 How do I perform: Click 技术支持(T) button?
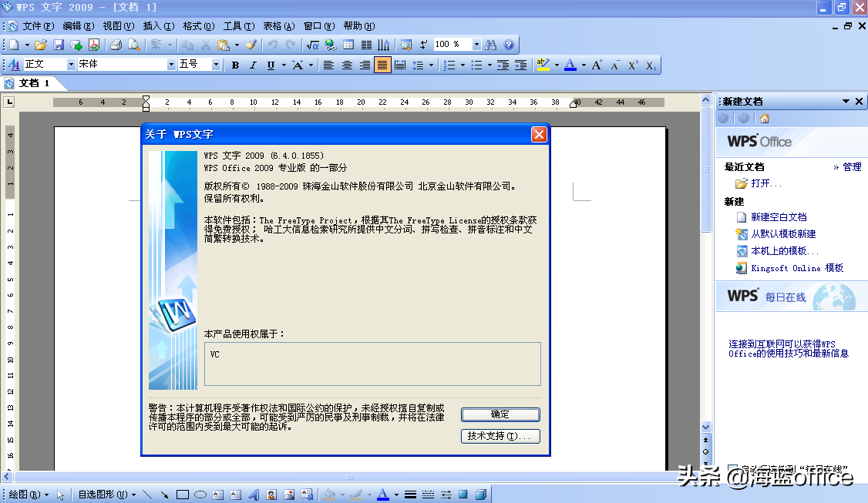pos(500,436)
